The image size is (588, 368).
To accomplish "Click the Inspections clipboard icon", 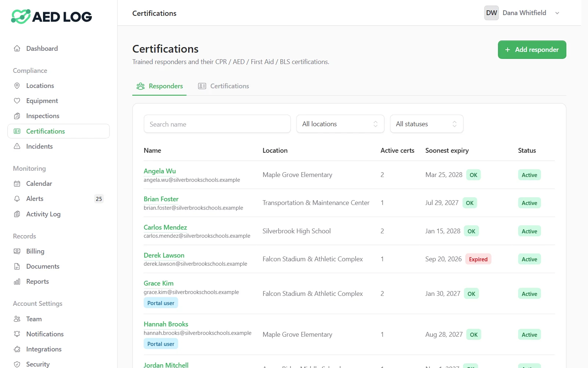I will 17,116.
